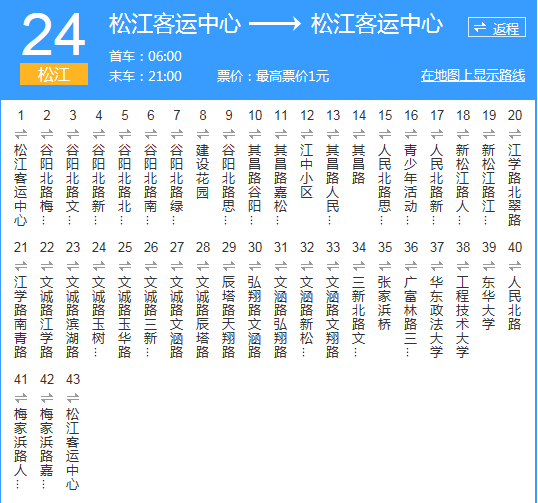
Task: Click transfer icon above stop 43 松江客运中心
Action: coord(73,398)
